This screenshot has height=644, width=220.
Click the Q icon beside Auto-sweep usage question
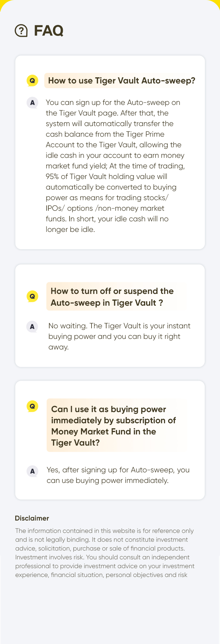click(x=32, y=81)
